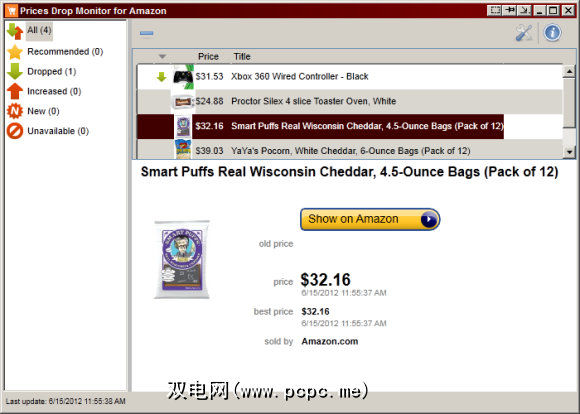The width and height of the screenshot is (580, 414).
Task: Click list scrollbar down arrow
Action: [x=569, y=152]
